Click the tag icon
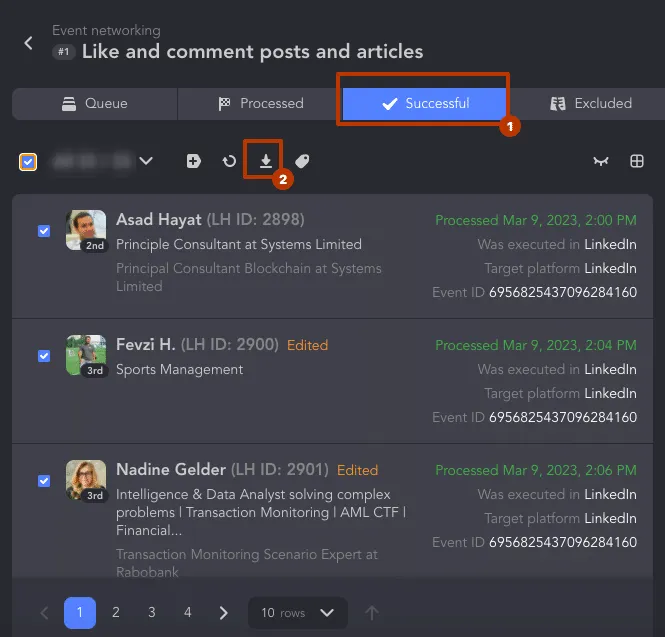 tap(302, 161)
